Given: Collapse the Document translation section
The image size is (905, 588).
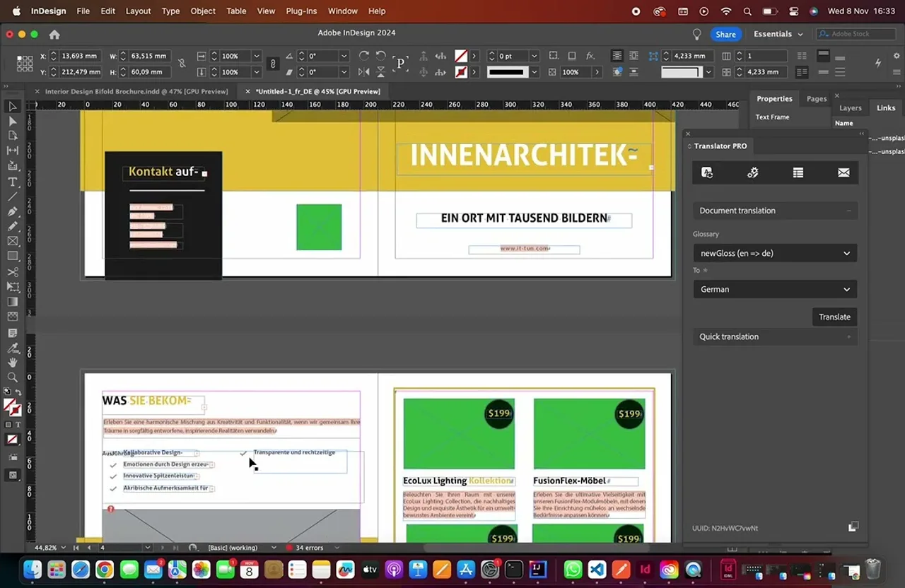Looking at the screenshot, I should point(775,211).
